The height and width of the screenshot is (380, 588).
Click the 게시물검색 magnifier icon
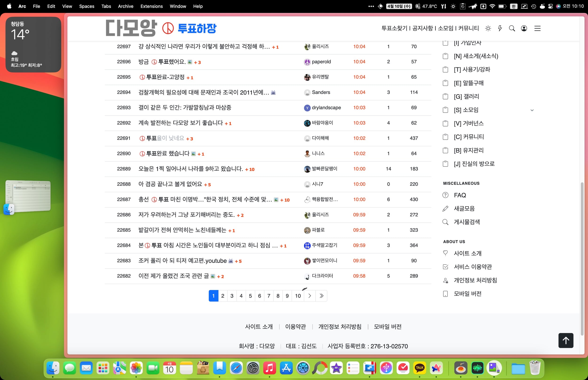[x=445, y=222]
